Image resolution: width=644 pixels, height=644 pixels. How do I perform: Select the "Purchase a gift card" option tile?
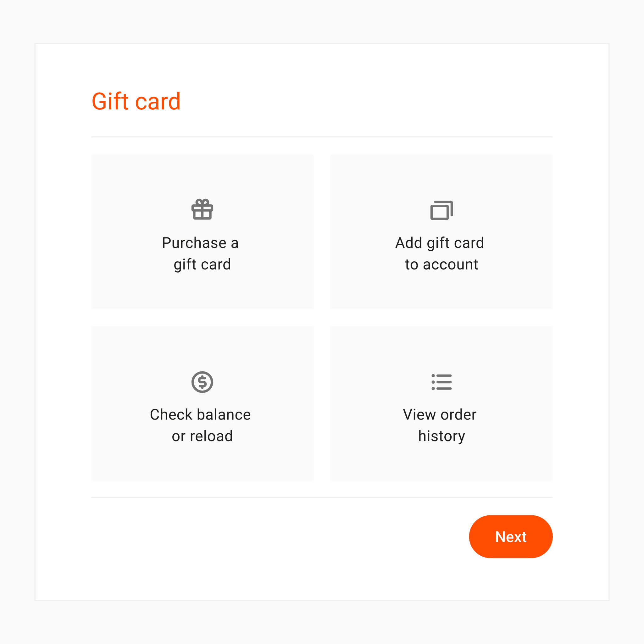point(202,232)
